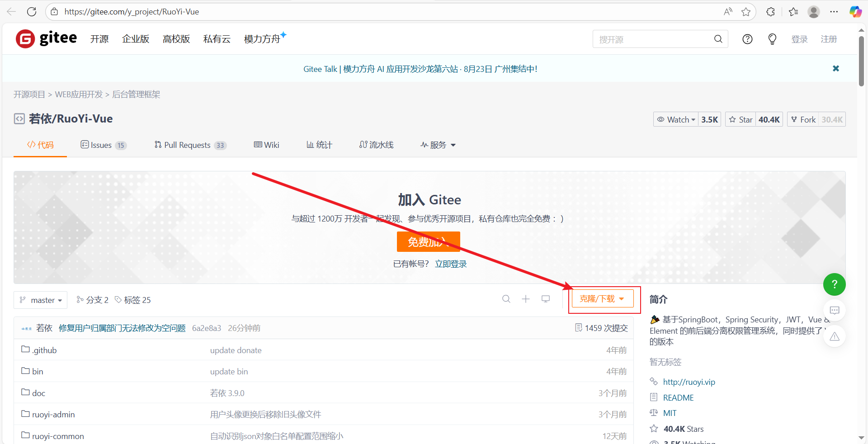This screenshot has height=444, width=868.
Task: Click the Web IDE monitor icon
Action: pyautogui.click(x=546, y=299)
